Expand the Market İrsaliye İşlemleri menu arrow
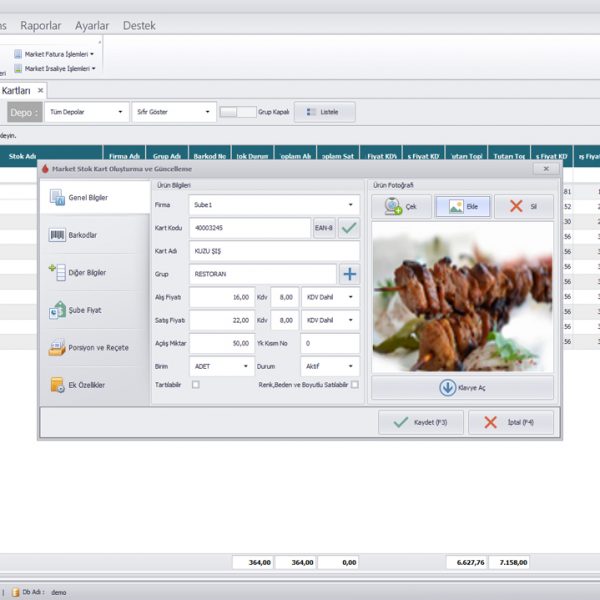The width and height of the screenshot is (600, 600). pos(93,69)
